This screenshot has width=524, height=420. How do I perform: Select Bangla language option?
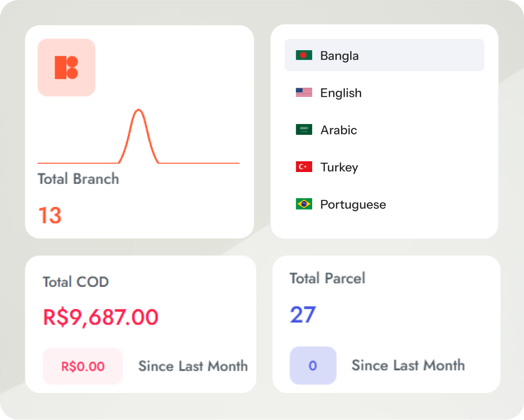click(339, 56)
